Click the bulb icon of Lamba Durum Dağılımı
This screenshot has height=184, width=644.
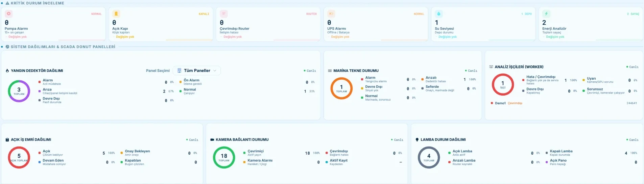(x=417, y=139)
